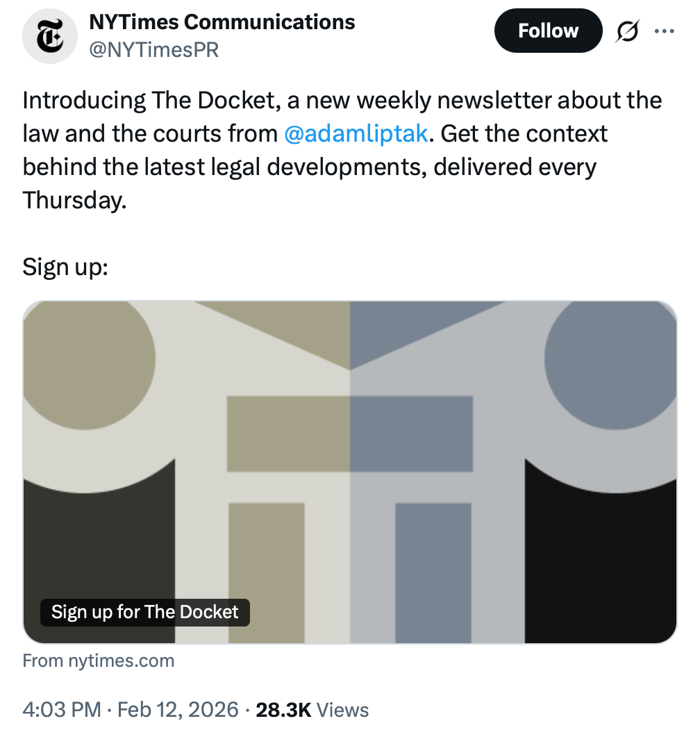Click the Grok slashed-circle icon

pos(628,32)
